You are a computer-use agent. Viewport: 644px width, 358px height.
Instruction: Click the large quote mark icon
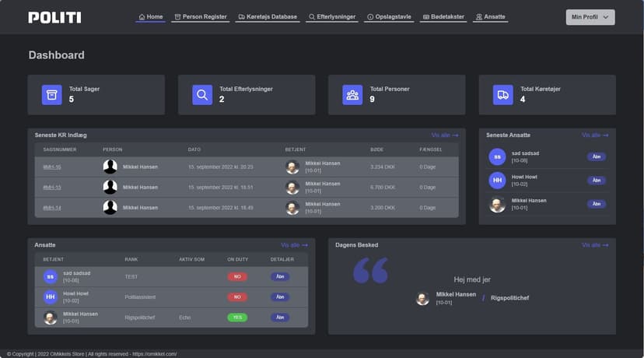click(x=370, y=271)
